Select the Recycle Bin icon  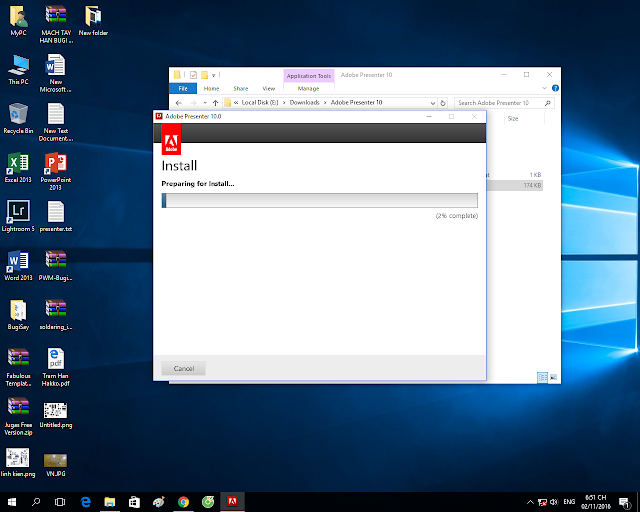coord(18,119)
